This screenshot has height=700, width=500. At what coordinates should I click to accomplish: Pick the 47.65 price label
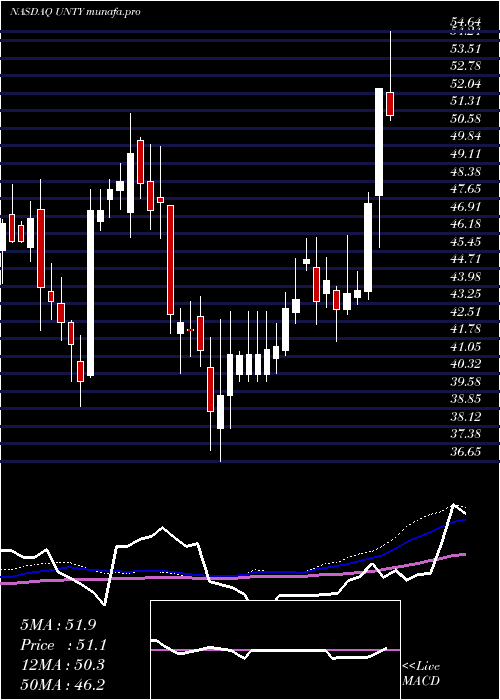coord(466,189)
